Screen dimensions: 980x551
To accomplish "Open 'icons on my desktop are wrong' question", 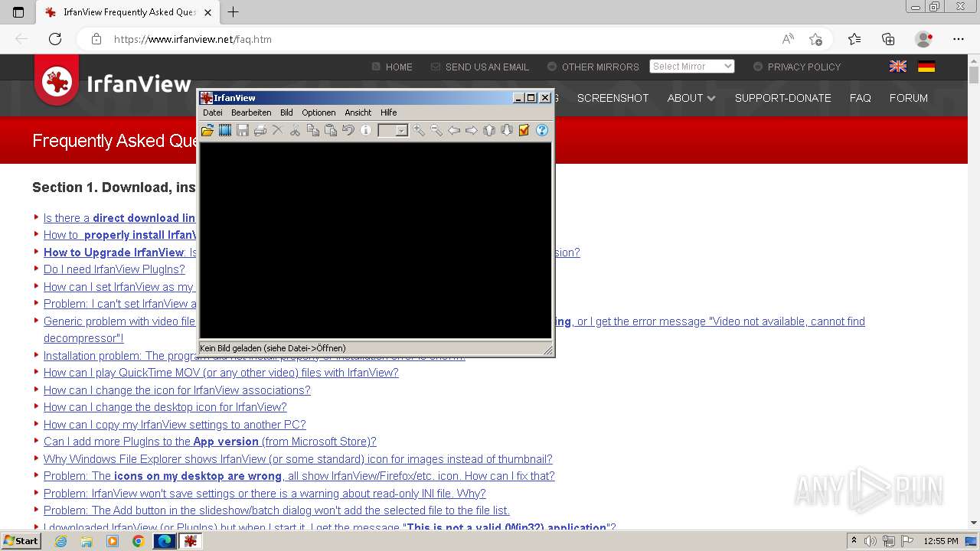I will point(299,476).
